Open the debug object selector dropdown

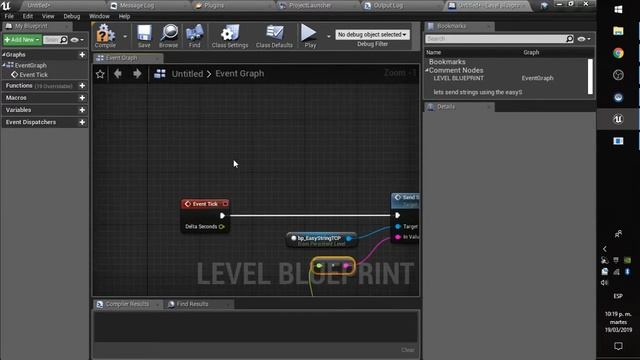pyautogui.click(x=372, y=35)
